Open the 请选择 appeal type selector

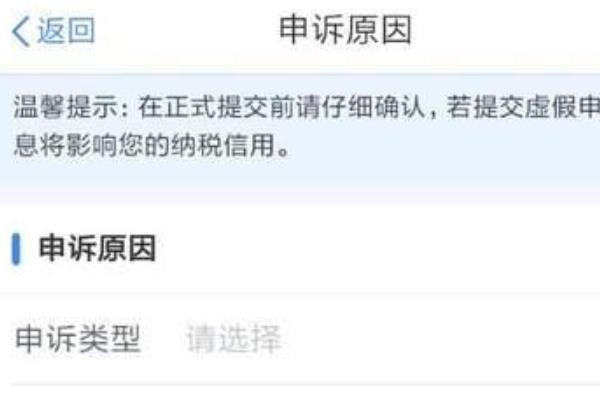tap(234, 339)
